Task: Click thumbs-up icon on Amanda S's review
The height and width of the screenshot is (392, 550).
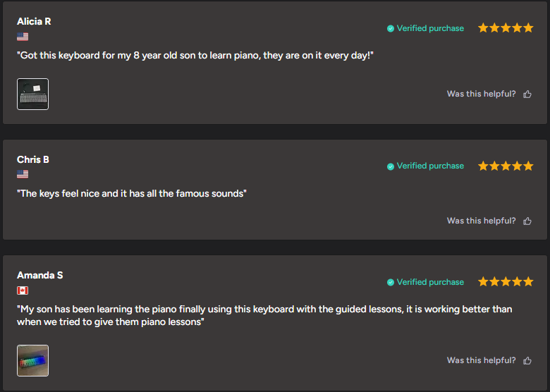Action: coord(527,361)
